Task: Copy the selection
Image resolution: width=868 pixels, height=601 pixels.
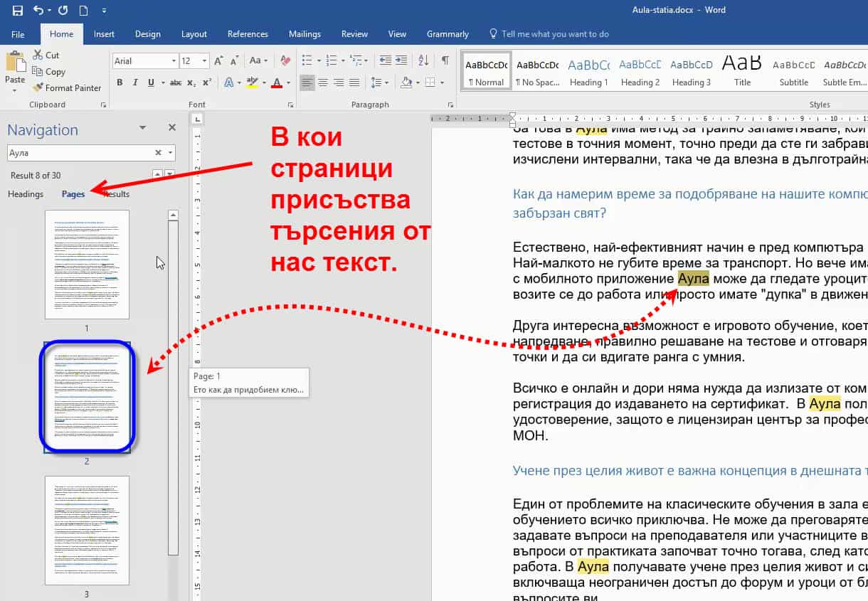Action: coord(48,71)
